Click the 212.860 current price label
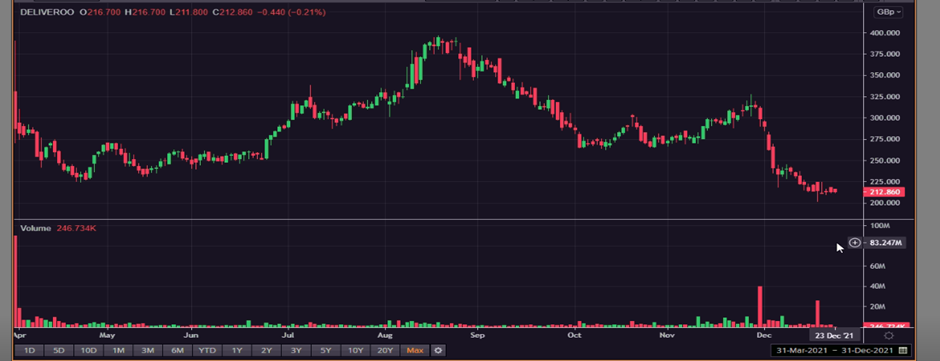Viewport: 940px width, 361px height. [x=884, y=192]
